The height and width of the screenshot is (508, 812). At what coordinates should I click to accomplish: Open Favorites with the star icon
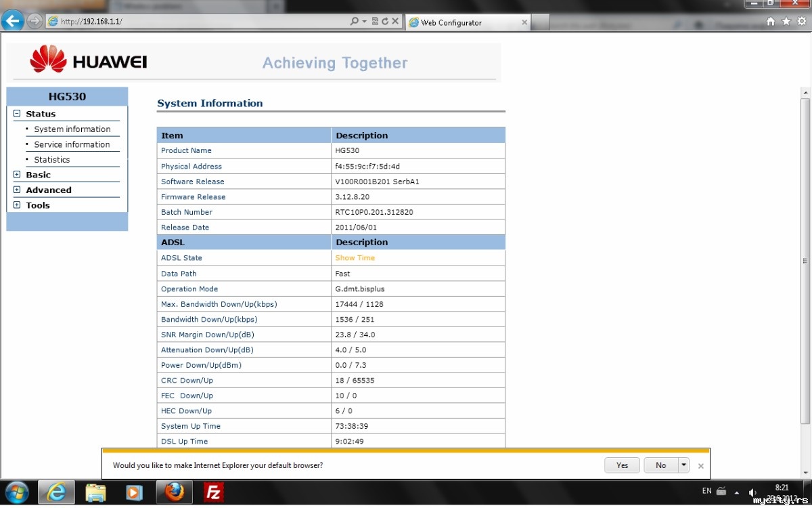point(786,22)
